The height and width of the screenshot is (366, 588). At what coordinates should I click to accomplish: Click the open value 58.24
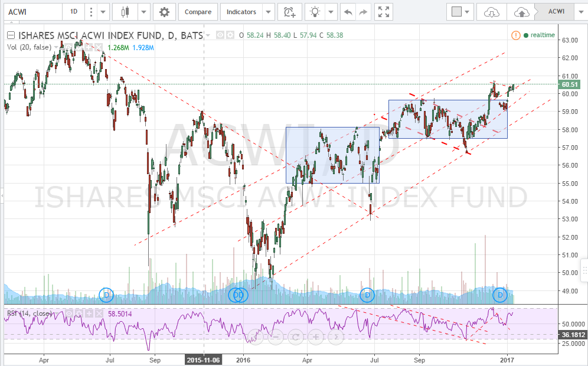click(255, 35)
